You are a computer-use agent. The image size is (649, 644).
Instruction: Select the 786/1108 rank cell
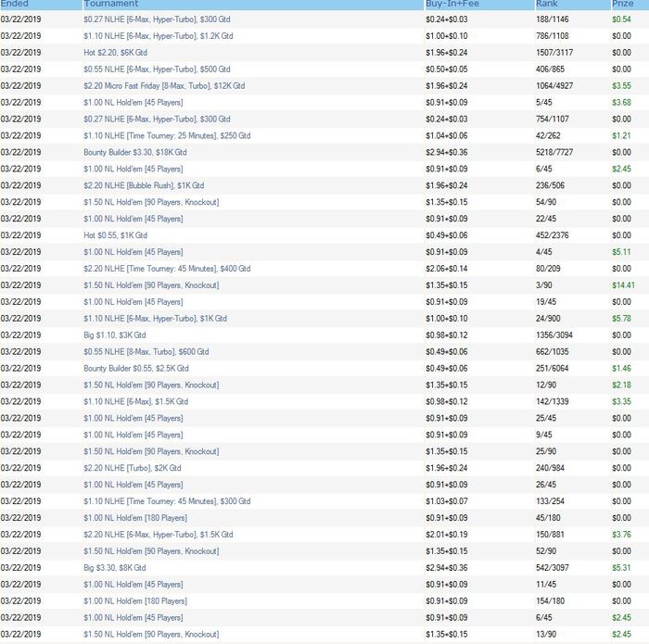[x=553, y=36]
